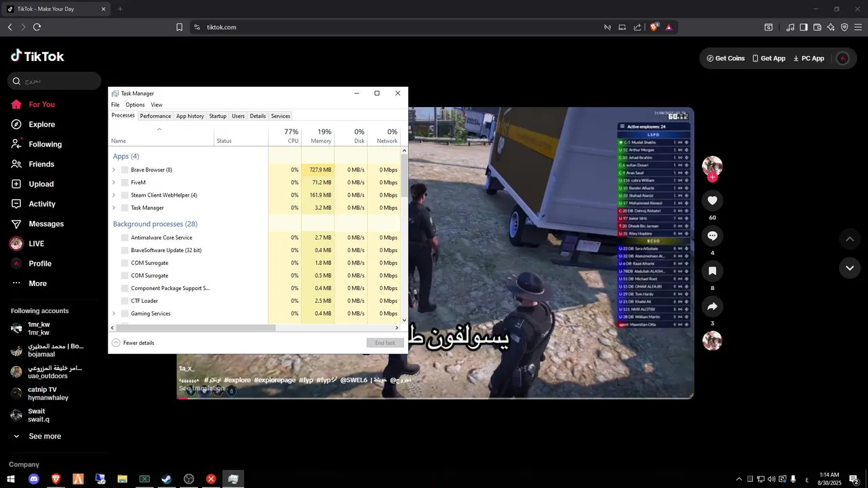Open the Brave hamburger menu
The height and width of the screenshot is (488, 868).
click(858, 27)
